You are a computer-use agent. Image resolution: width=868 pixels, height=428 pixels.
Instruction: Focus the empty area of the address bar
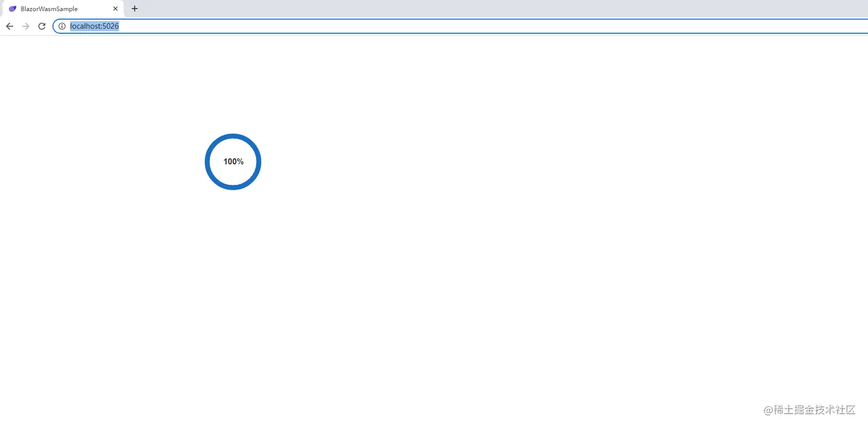[x=488, y=26]
